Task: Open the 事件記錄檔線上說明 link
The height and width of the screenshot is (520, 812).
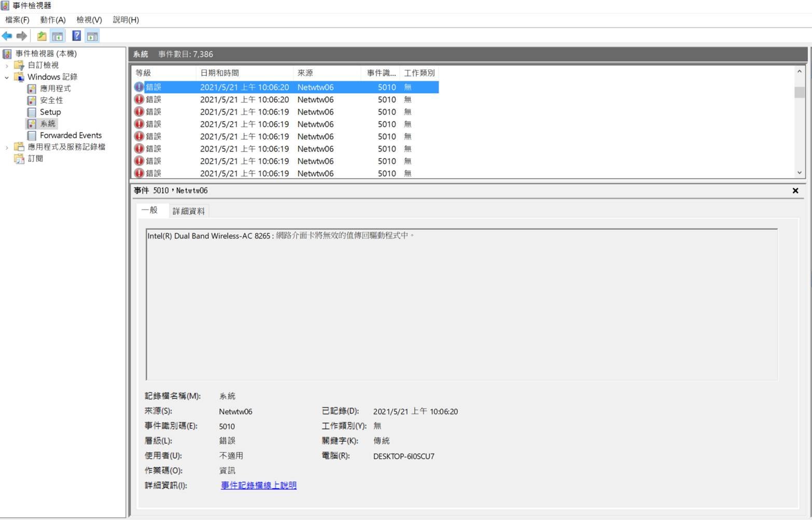Action: click(x=259, y=485)
